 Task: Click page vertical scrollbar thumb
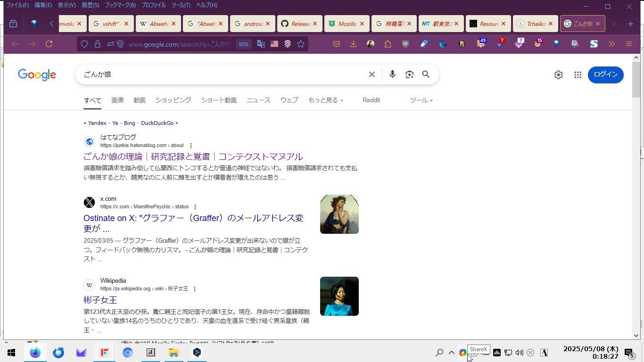click(x=636, y=79)
